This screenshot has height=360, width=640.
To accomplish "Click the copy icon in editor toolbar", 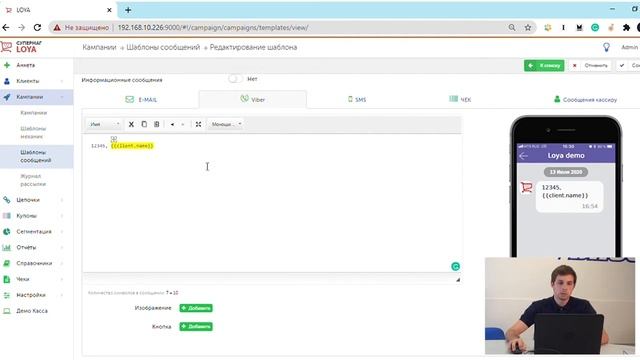I will tap(144, 124).
